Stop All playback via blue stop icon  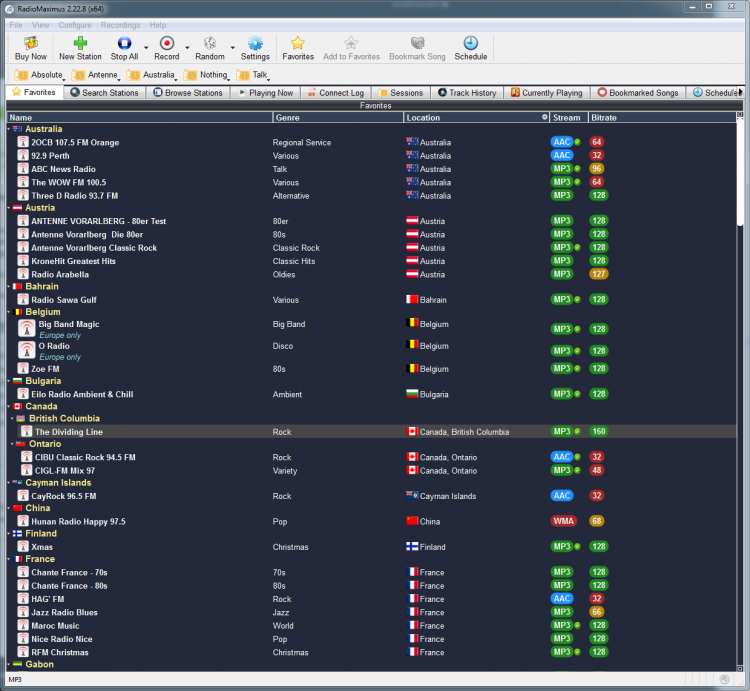coord(124,43)
